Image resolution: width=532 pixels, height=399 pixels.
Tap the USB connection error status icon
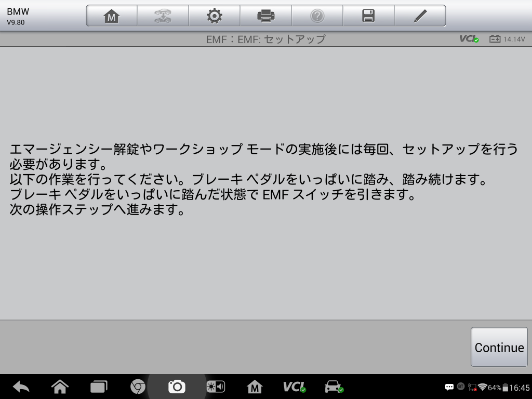pos(472,387)
